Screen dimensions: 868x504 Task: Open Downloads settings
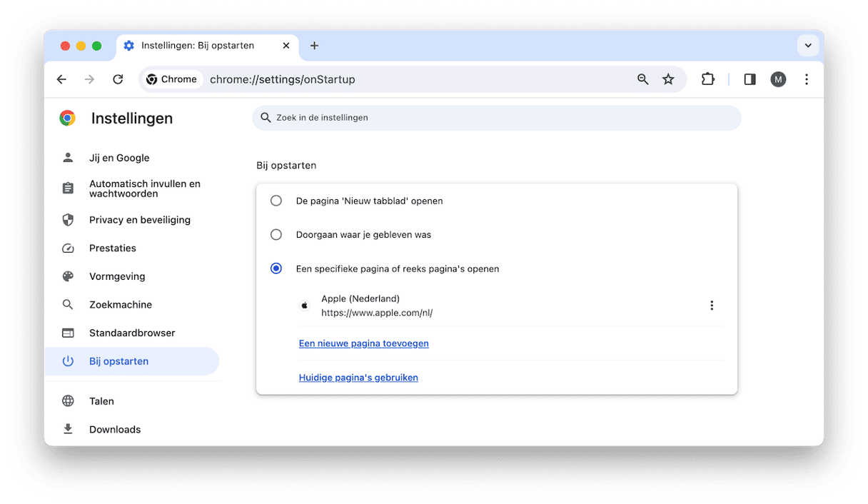tap(132, 429)
